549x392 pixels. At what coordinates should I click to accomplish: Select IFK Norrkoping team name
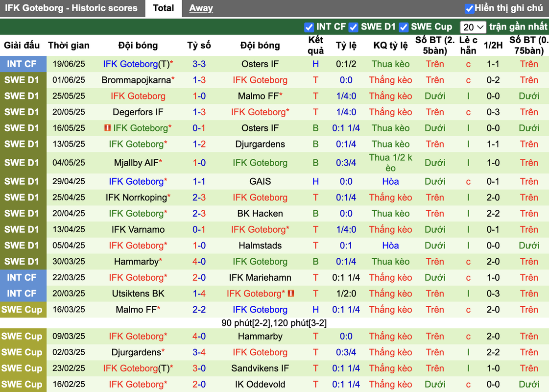[x=136, y=197]
